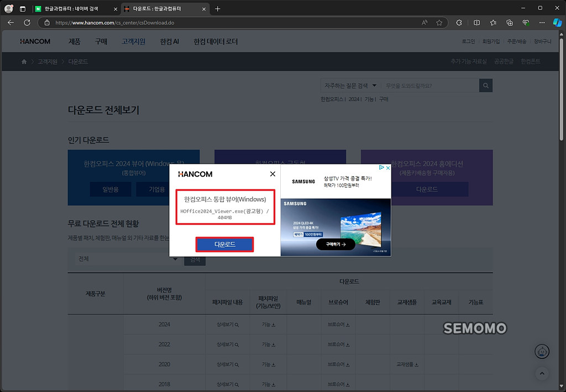Open browser extensions icon

[459, 23]
